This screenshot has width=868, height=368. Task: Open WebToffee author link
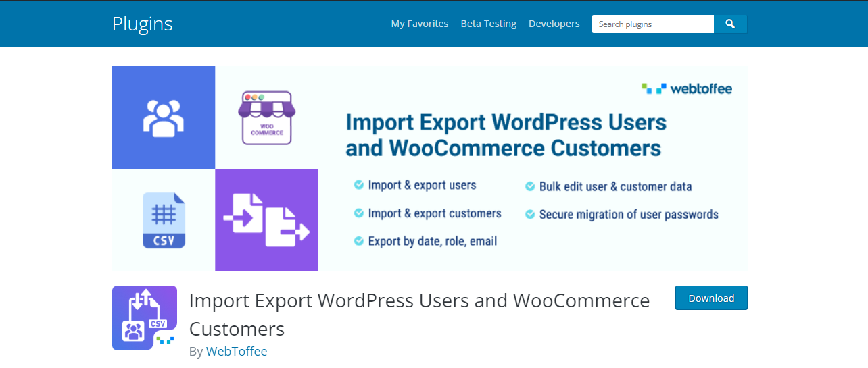237,352
